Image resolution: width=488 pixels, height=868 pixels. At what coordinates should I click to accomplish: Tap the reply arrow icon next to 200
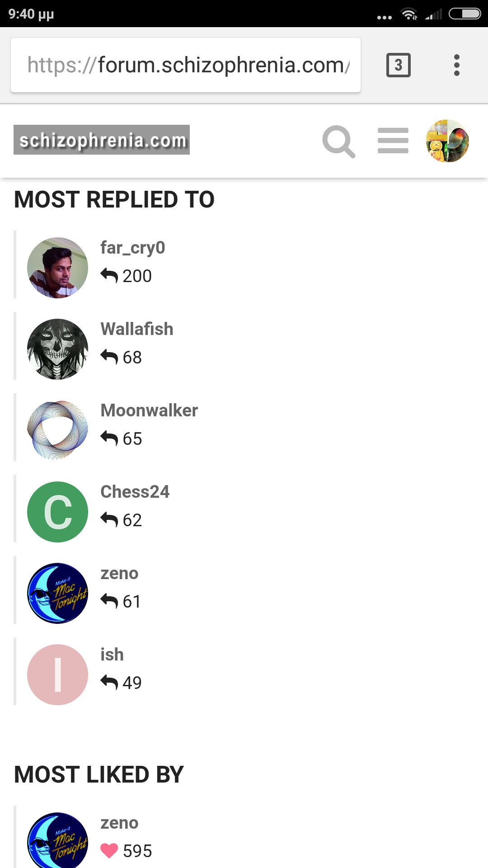pyautogui.click(x=109, y=275)
